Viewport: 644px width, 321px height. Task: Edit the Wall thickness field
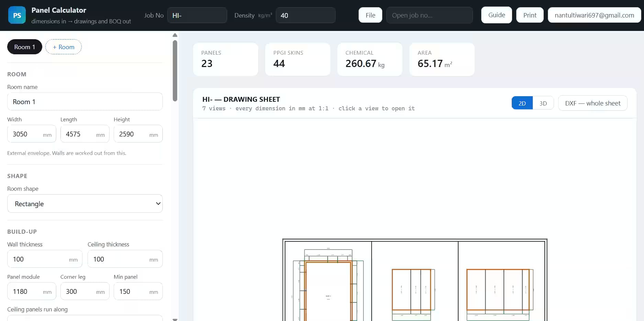(x=45, y=259)
